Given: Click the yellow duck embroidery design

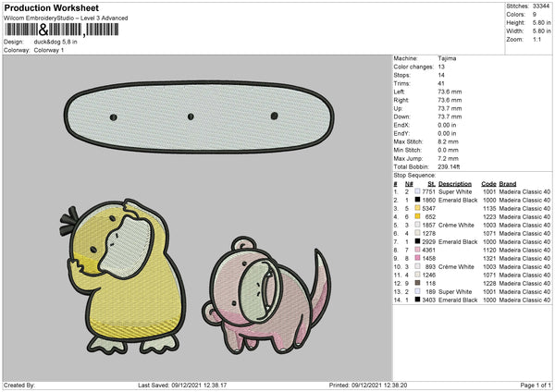Looking at the screenshot, I should click(123, 276).
